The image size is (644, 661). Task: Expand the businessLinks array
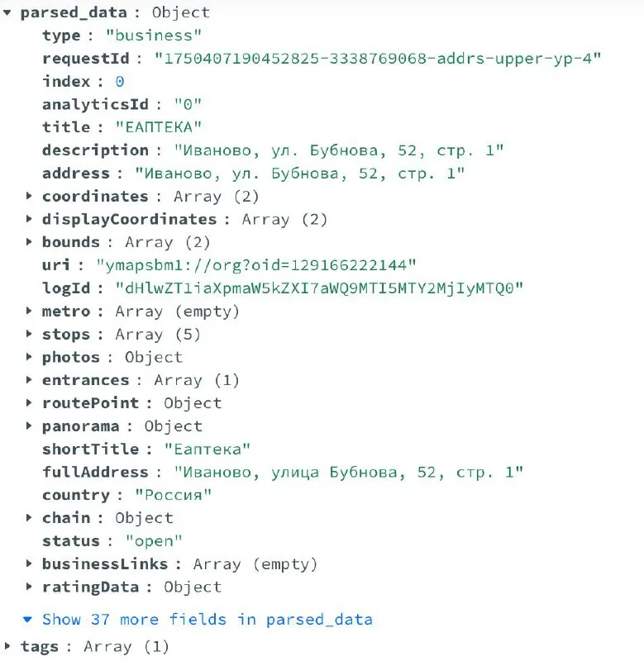tap(30, 564)
